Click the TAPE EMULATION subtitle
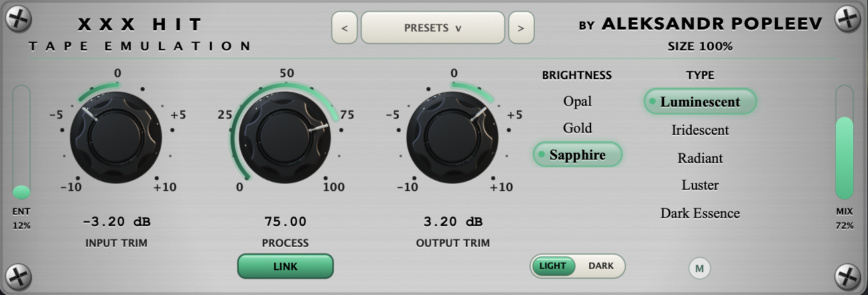868x295 pixels. click(x=139, y=46)
